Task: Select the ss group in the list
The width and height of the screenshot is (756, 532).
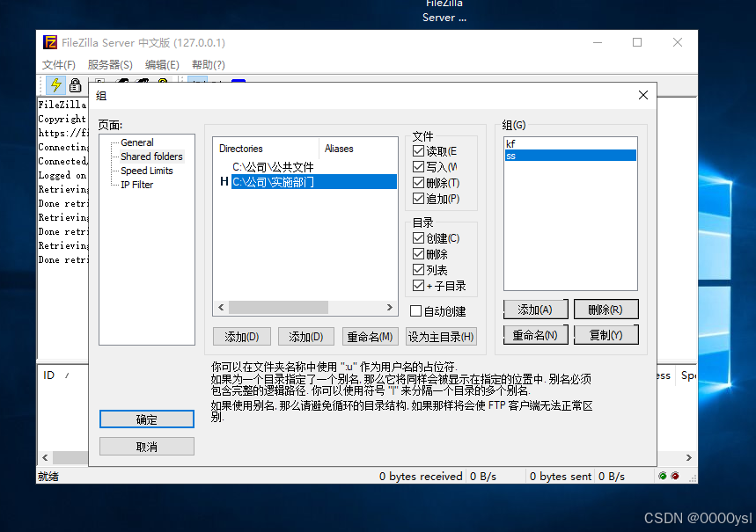Action: (x=570, y=156)
